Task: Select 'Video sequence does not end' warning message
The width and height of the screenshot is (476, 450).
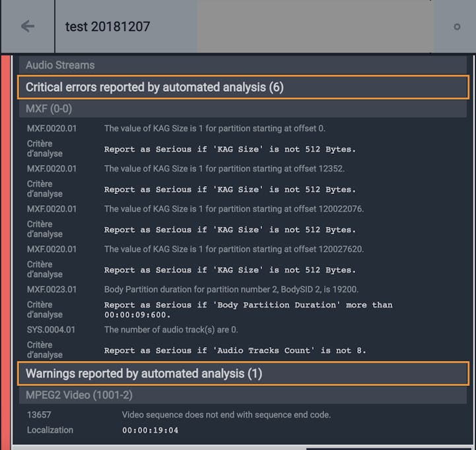Action: [x=226, y=415]
